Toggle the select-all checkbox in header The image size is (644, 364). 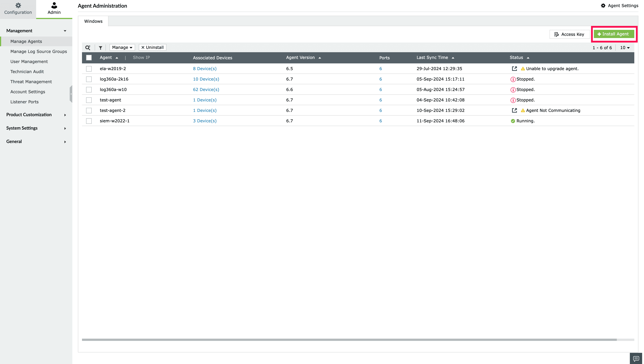coord(89,58)
